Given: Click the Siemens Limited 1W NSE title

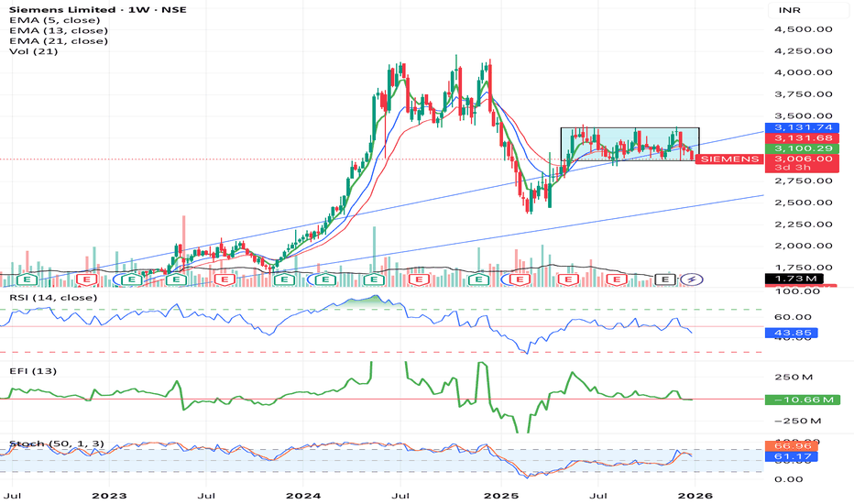Looking at the screenshot, I should tap(97, 10).
